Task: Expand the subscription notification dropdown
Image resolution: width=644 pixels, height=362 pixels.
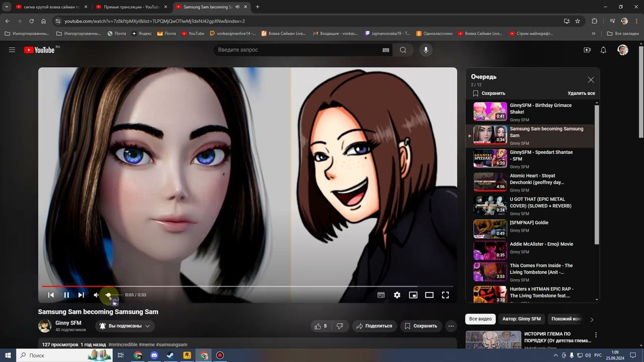Action: tap(125, 326)
